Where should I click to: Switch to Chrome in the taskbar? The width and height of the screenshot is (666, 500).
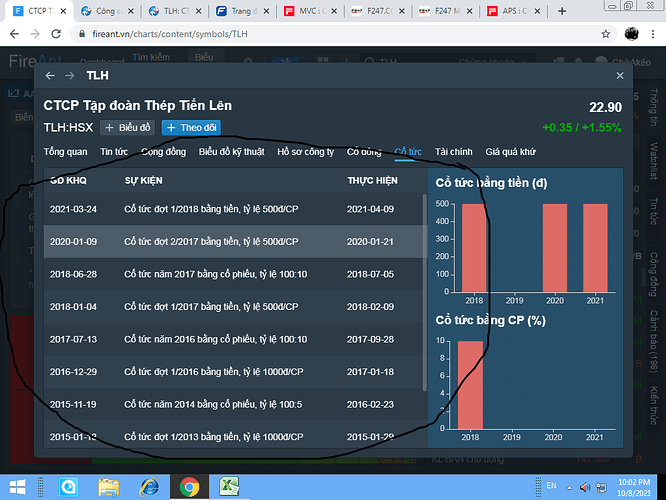pos(189,487)
